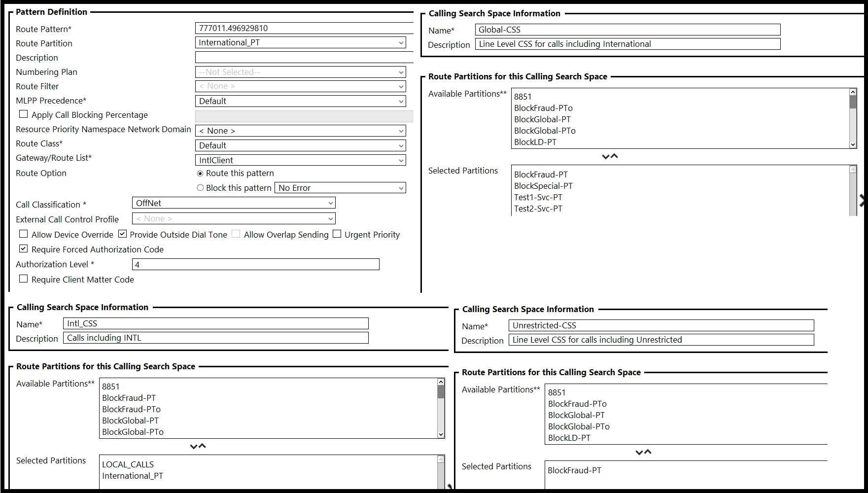Click down arrow under Unrestricted-CSS available partitions
The image size is (868, 493).
pyautogui.click(x=639, y=453)
